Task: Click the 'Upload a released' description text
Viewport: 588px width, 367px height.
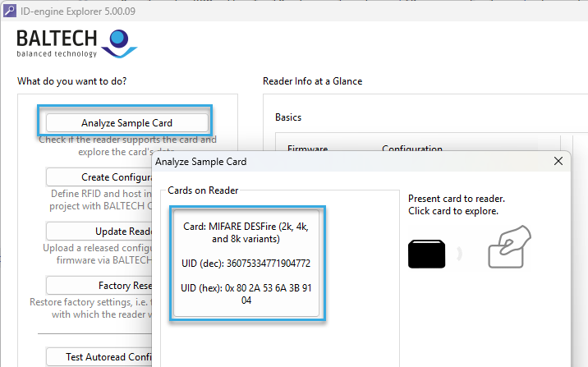Action: 98,254
